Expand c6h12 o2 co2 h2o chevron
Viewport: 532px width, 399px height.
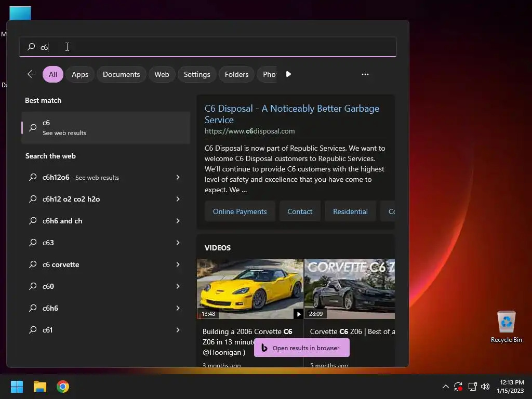tap(178, 199)
